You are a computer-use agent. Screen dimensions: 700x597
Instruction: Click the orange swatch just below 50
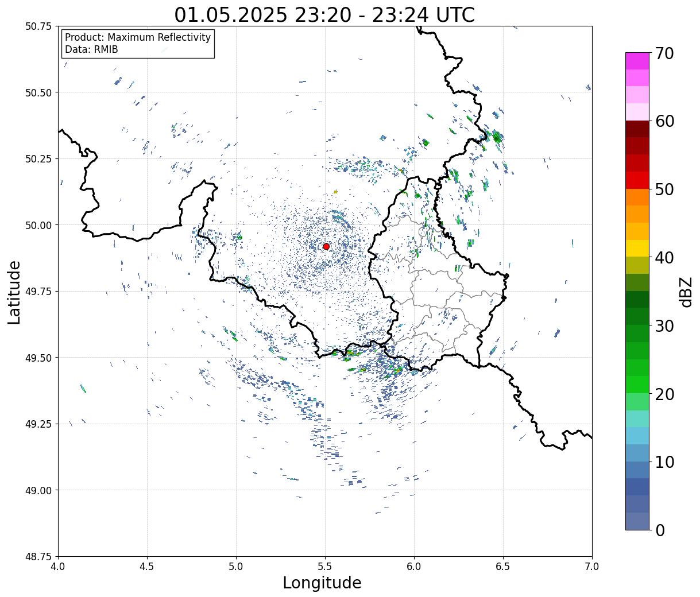tap(637, 197)
